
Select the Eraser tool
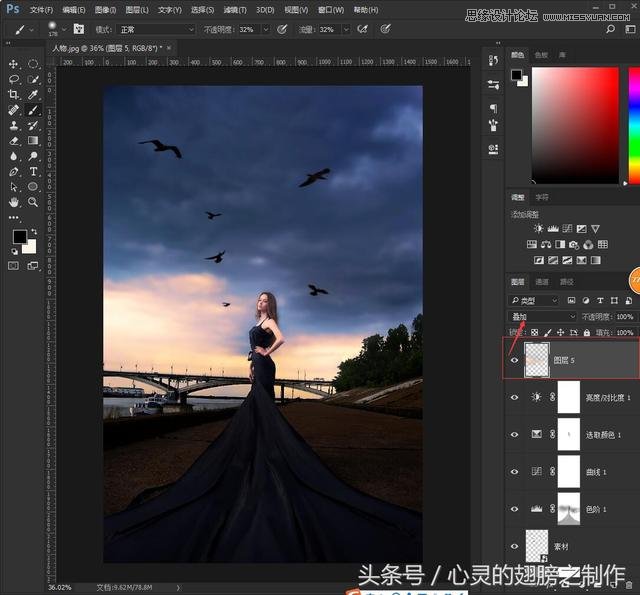tap(14, 140)
